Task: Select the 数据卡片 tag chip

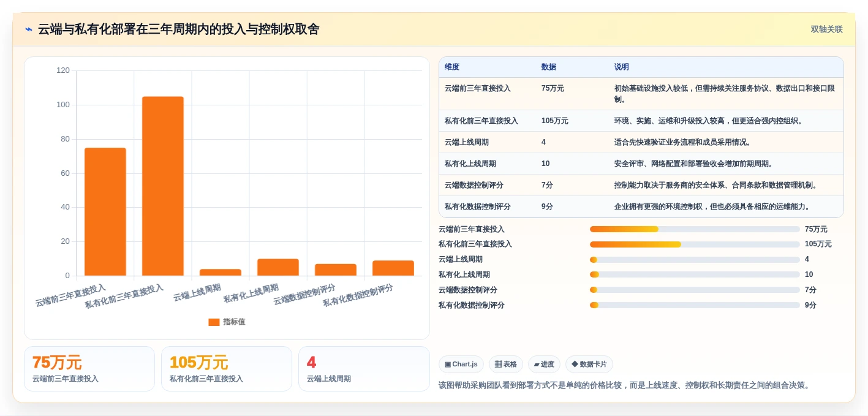Action: (x=589, y=364)
